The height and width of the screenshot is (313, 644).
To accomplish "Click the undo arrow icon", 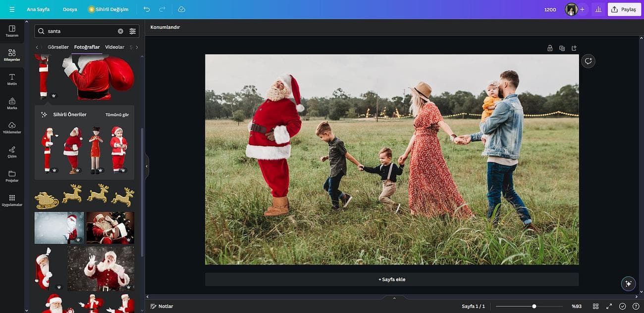I will coord(147,9).
